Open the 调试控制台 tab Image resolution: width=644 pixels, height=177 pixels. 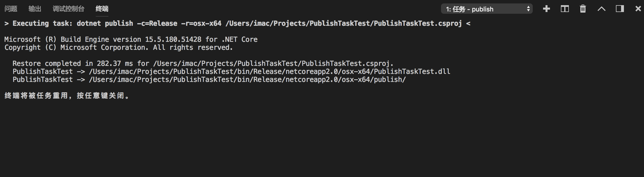tap(69, 9)
